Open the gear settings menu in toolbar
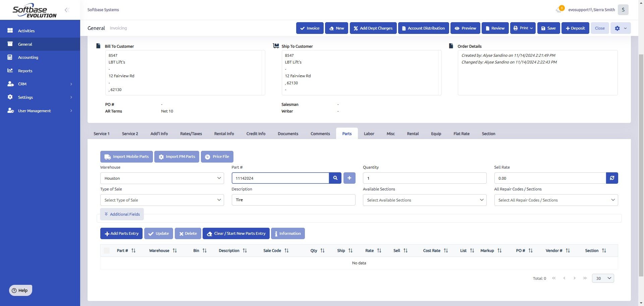This screenshot has width=644, height=306. (x=621, y=28)
